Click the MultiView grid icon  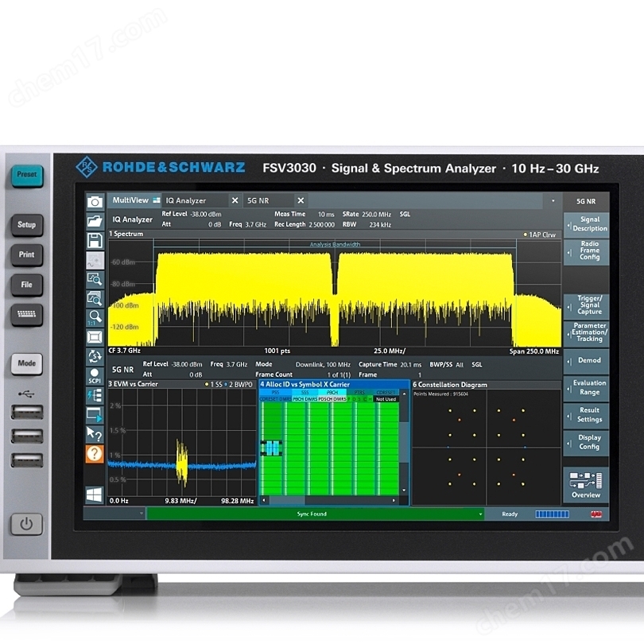pos(157,200)
